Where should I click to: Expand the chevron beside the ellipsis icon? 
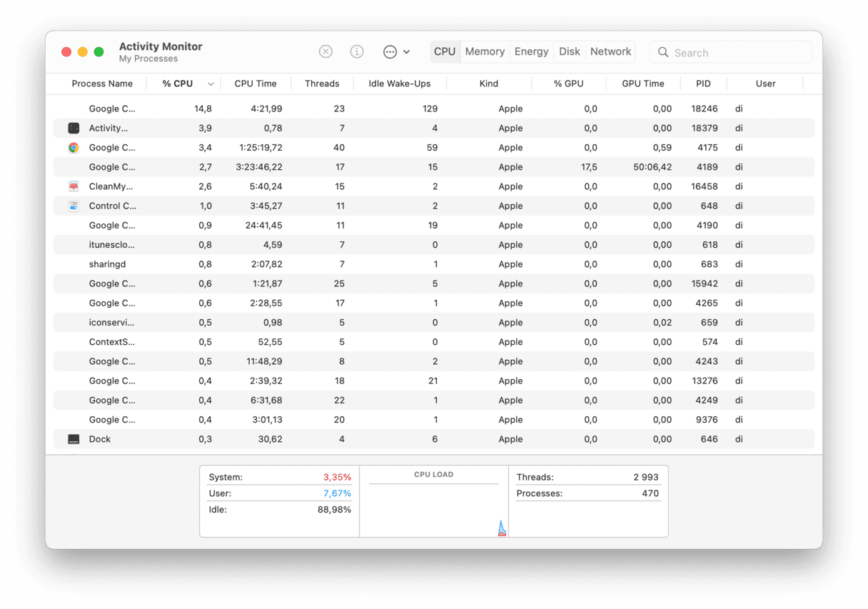407,52
